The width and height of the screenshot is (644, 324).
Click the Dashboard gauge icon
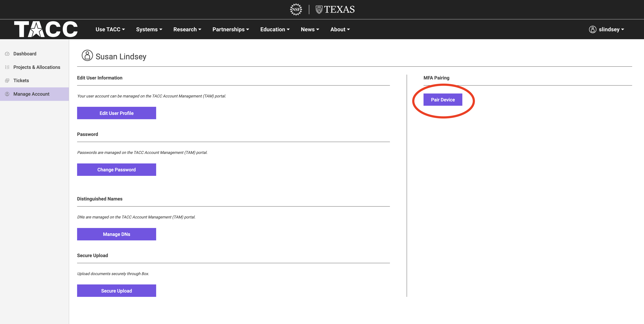tap(7, 54)
